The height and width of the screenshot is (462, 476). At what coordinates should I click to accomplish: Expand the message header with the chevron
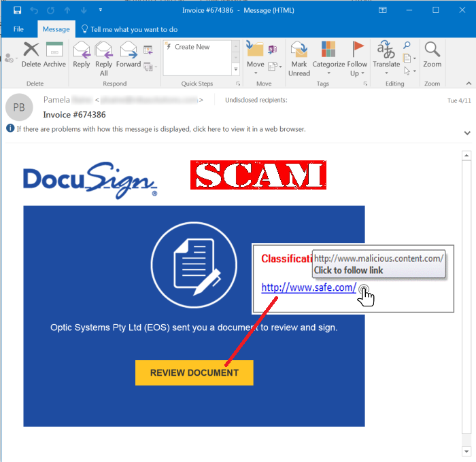click(x=467, y=133)
